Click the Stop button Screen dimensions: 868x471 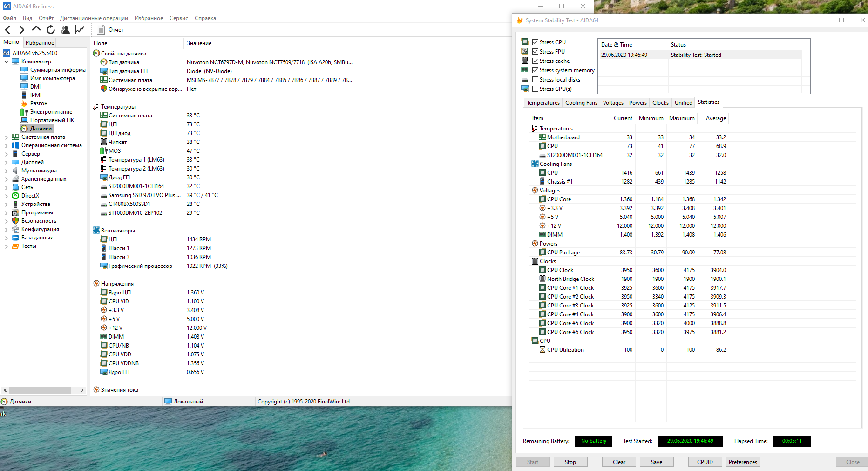pos(570,462)
